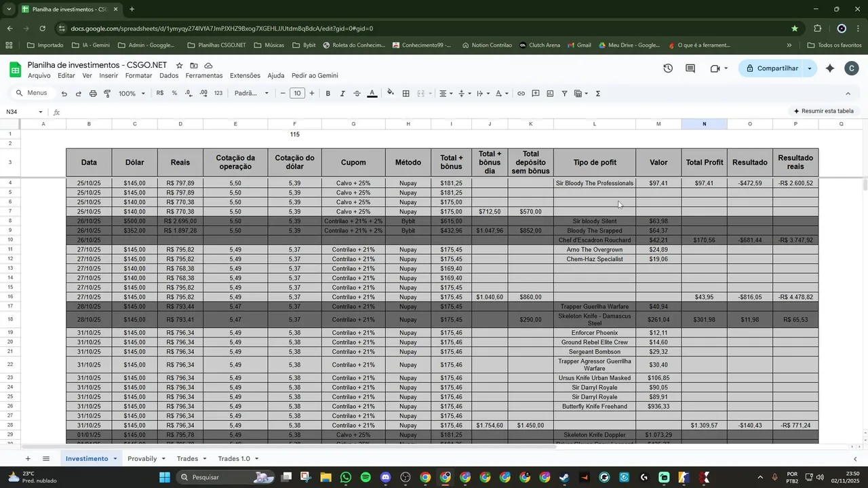The height and width of the screenshot is (488, 868).
Task: Click the Compartilhar share button
Action: [772, 68]
